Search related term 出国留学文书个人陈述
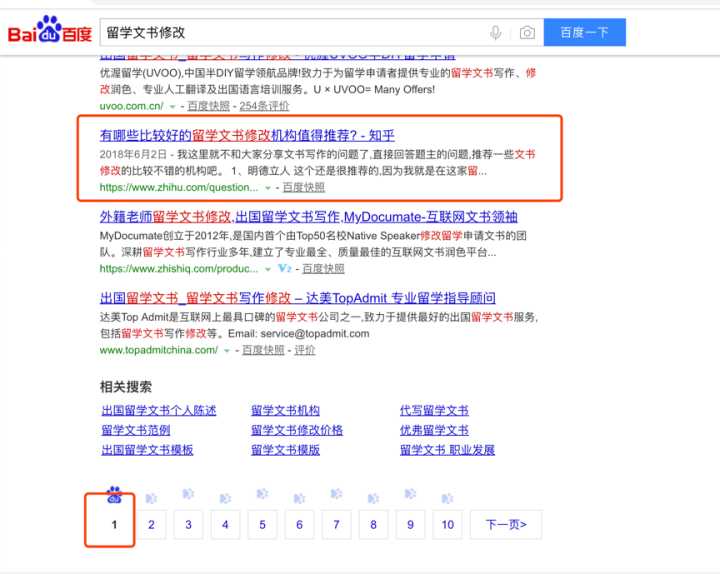 click(158, 411)
